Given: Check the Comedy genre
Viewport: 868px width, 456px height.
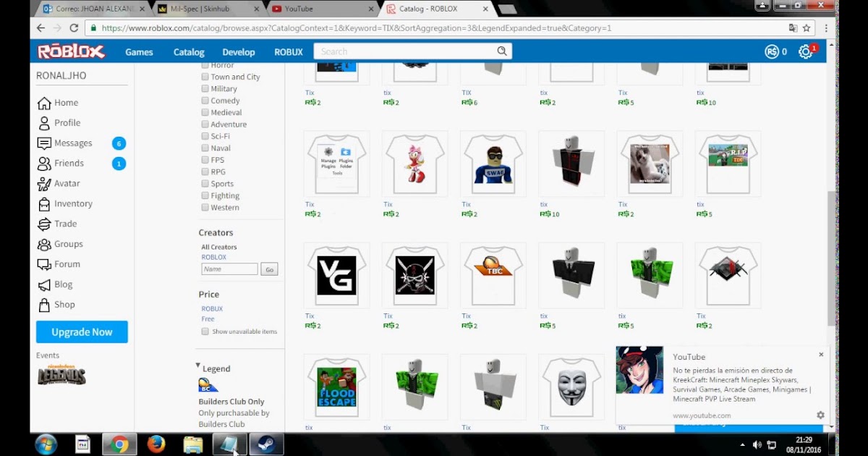Looking at the screenshot, I should [x=205, y=101].
